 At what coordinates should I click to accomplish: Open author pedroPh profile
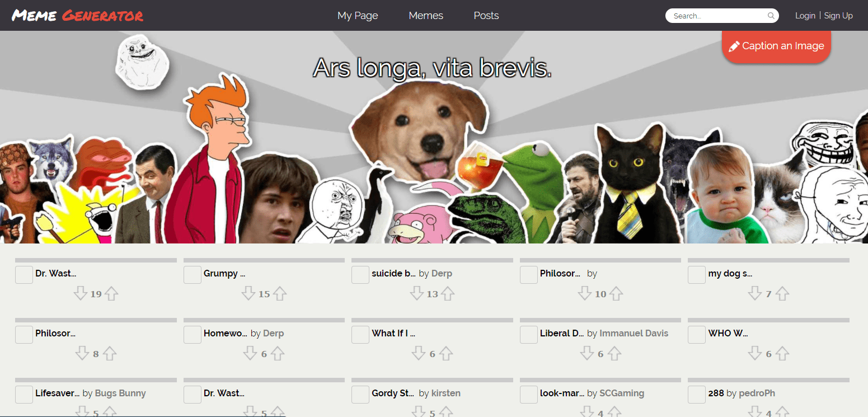pyautogui.click(x=757, y=393)
